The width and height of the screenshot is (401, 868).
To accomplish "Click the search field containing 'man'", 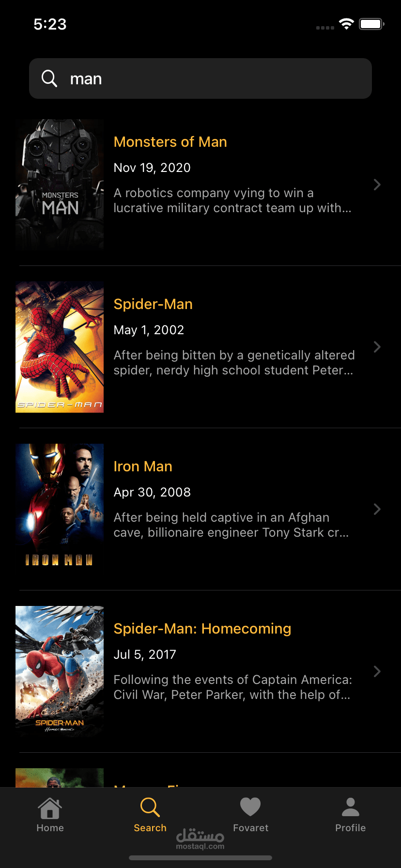I will click(200, 78).
